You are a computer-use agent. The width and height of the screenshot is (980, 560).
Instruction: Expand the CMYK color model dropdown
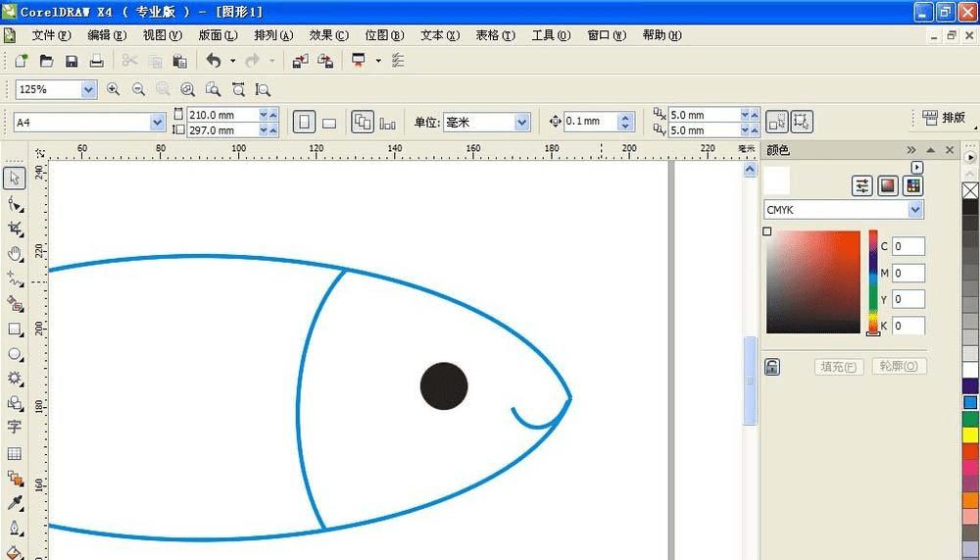click(915, 210)
